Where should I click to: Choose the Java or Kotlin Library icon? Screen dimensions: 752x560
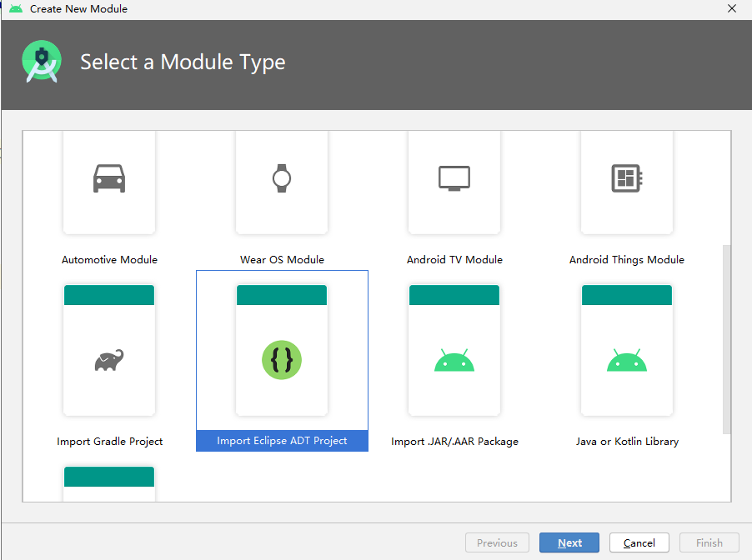[627, 360]
